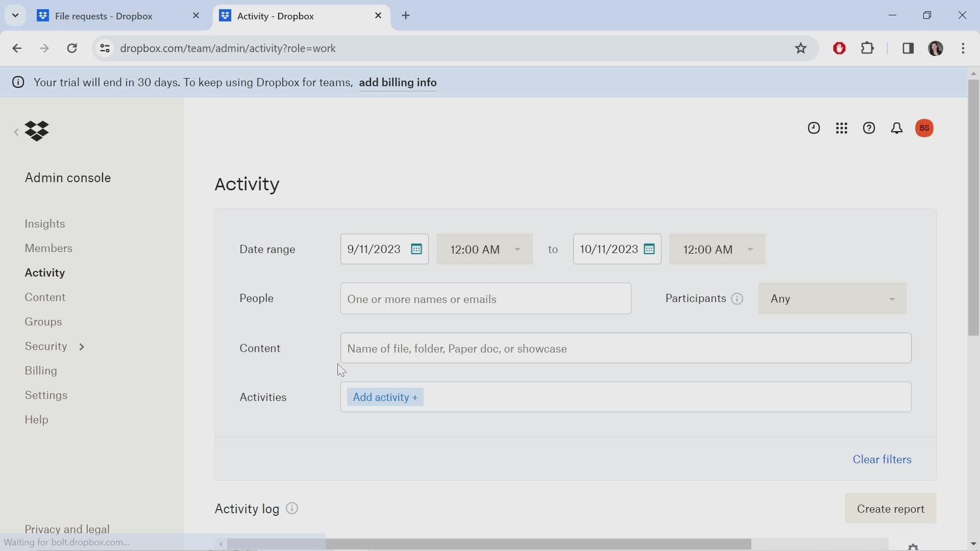Open the notifications bell icon

point(896,128)
